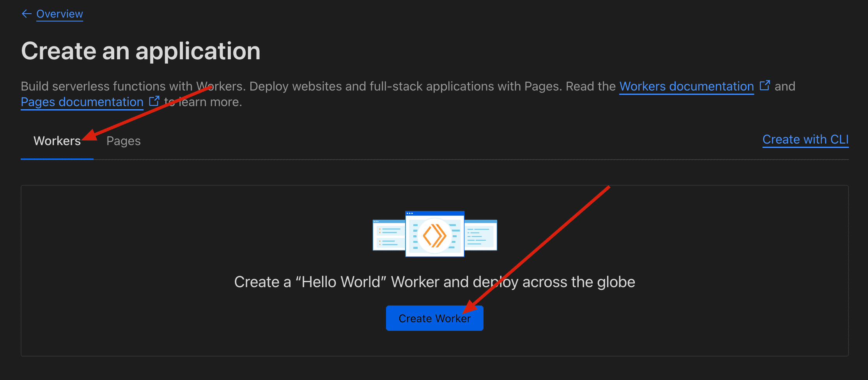The width and height of the screenshot is (868, 380).
Task: Click the right code window in illustration
Action: tap(480, 235)
